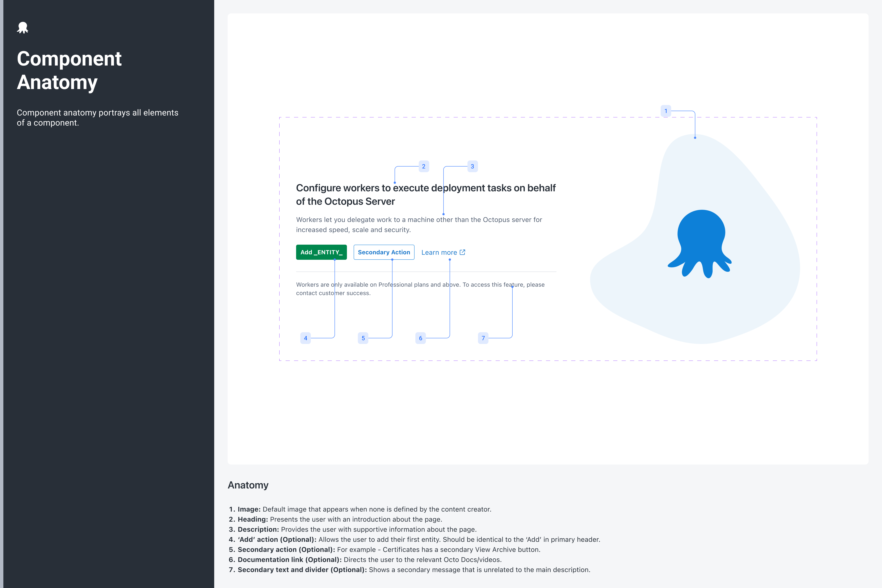This screenshot has height=588, width=882.
Task: Click the "Image:" anatomy list item
Action: (x=360, y=509)
